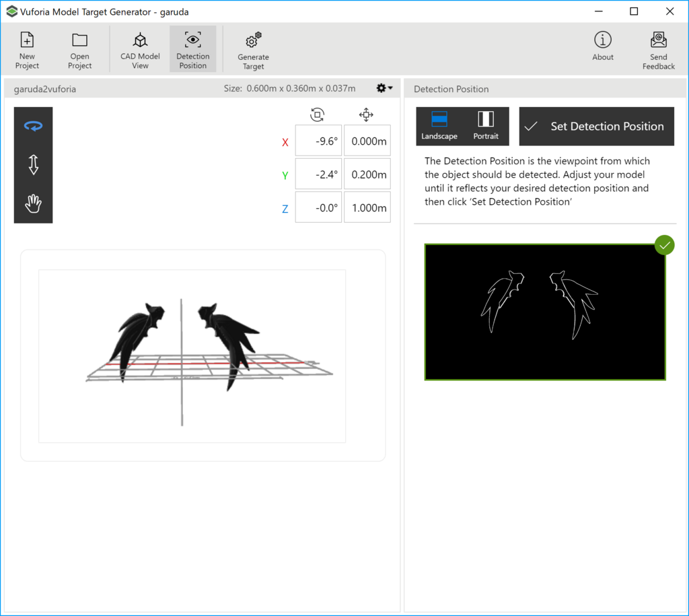Click Send Feedback icon
689x616 pixels.
(658, 50)
